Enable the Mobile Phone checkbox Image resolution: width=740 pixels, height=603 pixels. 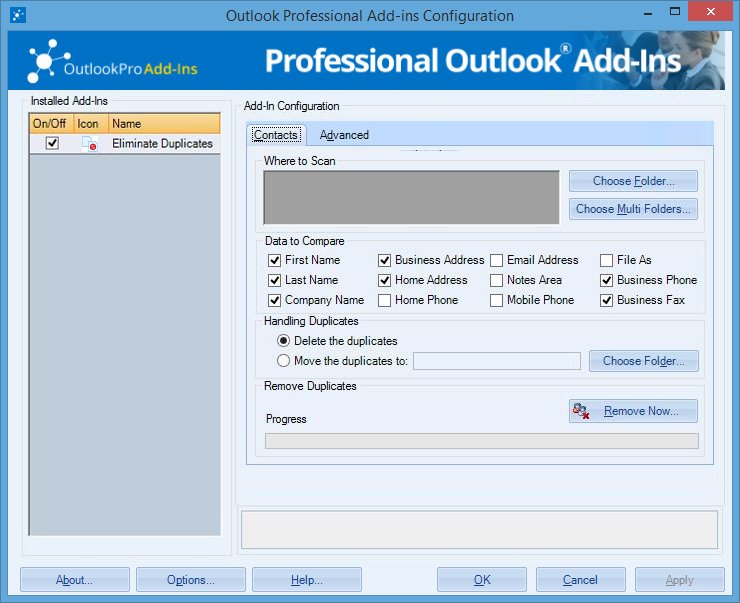coord(496,300)
